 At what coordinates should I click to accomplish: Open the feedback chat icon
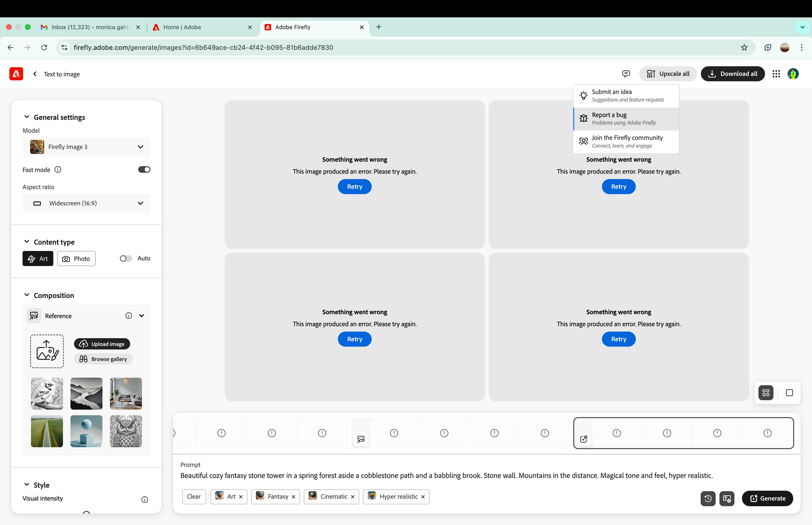(626, 74)
